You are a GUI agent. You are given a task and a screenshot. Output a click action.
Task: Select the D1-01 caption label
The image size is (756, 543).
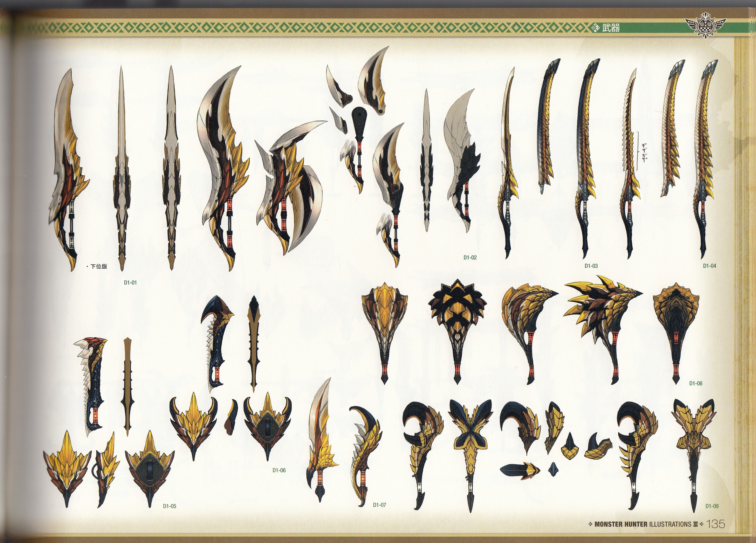point(130,283)
